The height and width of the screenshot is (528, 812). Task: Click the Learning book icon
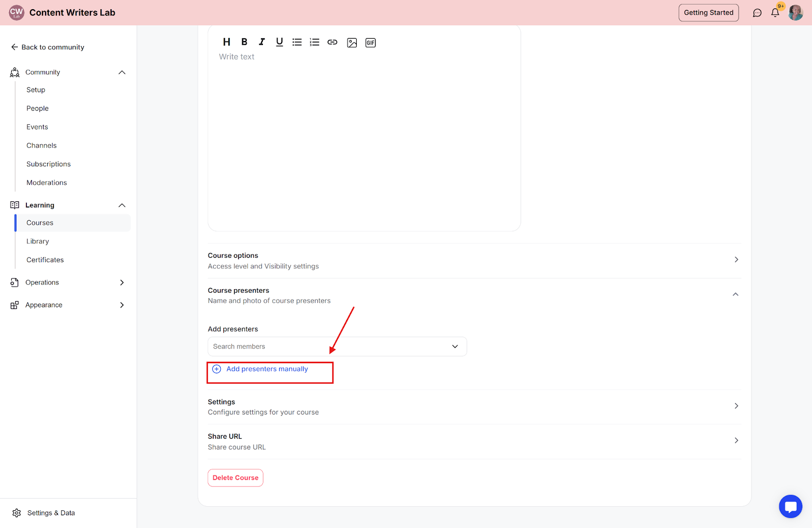click(15, 205)
